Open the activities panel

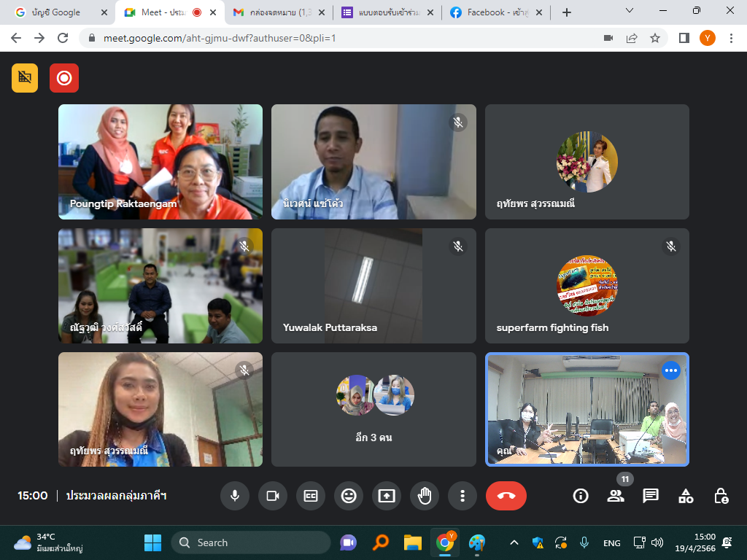click(686, 496)
